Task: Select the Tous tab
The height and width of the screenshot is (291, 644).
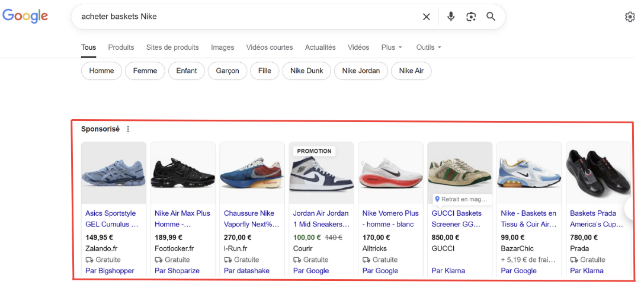Action: coord(89,47)
